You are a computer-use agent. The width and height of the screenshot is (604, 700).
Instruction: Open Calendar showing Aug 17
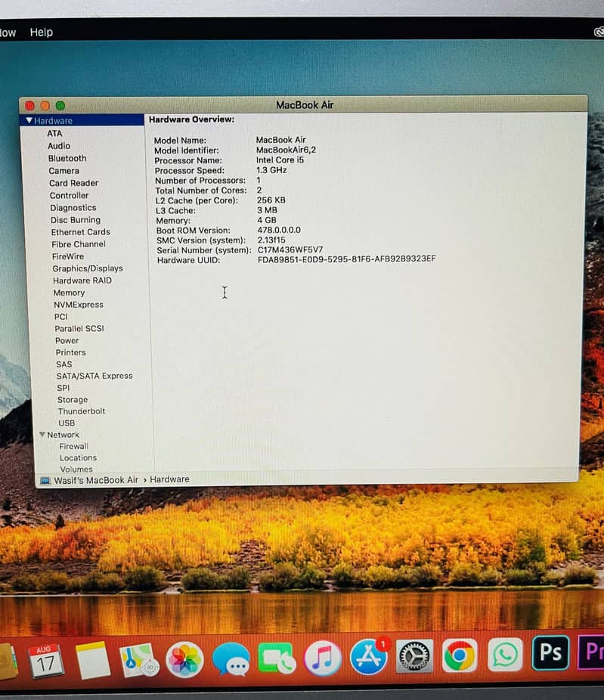[46, 661]
